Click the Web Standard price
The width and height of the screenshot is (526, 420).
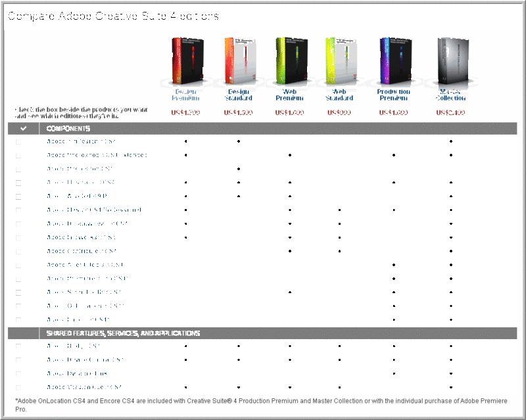click(339, 112)
